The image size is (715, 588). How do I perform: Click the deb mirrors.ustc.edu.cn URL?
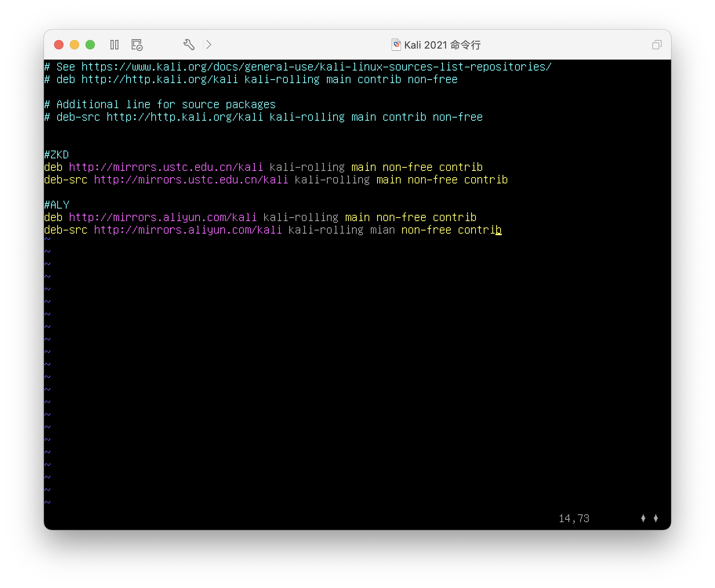pos(166,167)
